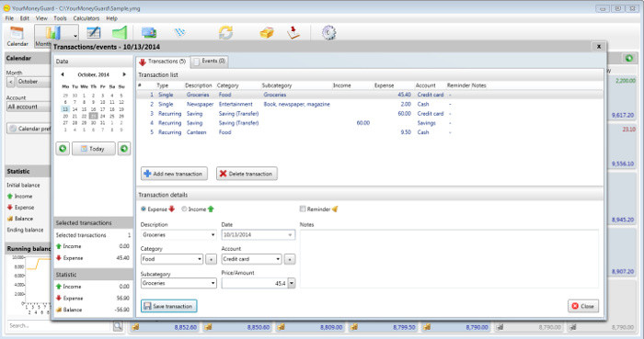Open Price/Amount calculator dropdown arrow
Viewport: 644px width, 339px height.
[x=292, y=283]
